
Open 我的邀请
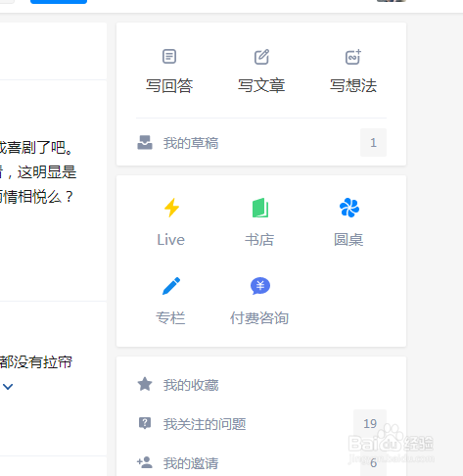pos(191,463)
